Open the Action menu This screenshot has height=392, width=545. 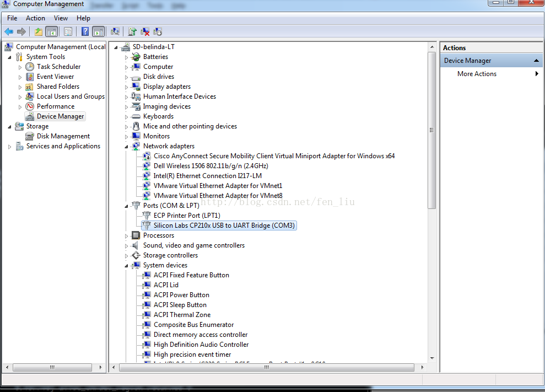tap(35, 18)
